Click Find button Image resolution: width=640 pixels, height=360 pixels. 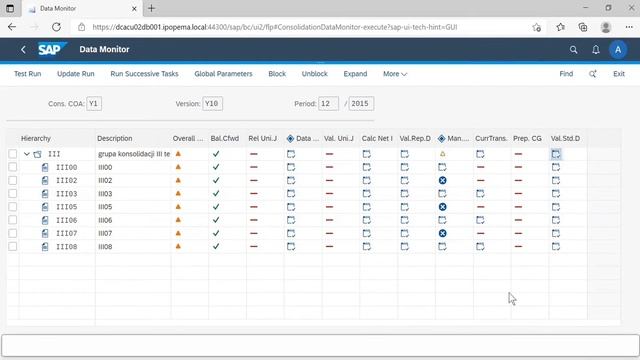pyautogui.click(x=566, y=74)
